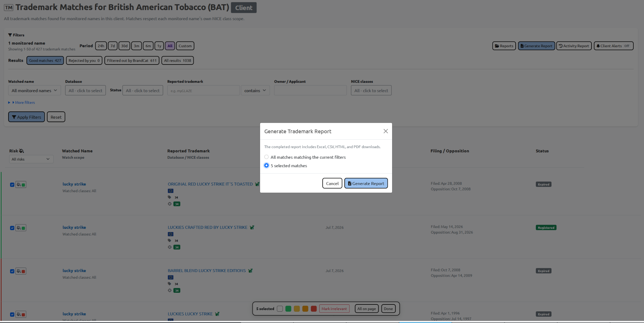This screenshot has width=644, height=323.
Task: Open the risk color picker for ORIGINAL RED LUCKY STRIKE row
Action: 21,184
